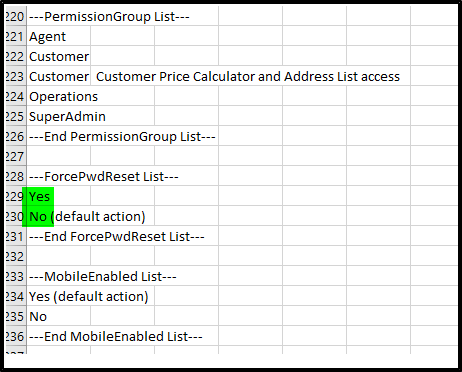This screenshot has width=462, height=372.
Task: Click the highlighted 'Yes' cell in row 229
Action: [58, 197]
